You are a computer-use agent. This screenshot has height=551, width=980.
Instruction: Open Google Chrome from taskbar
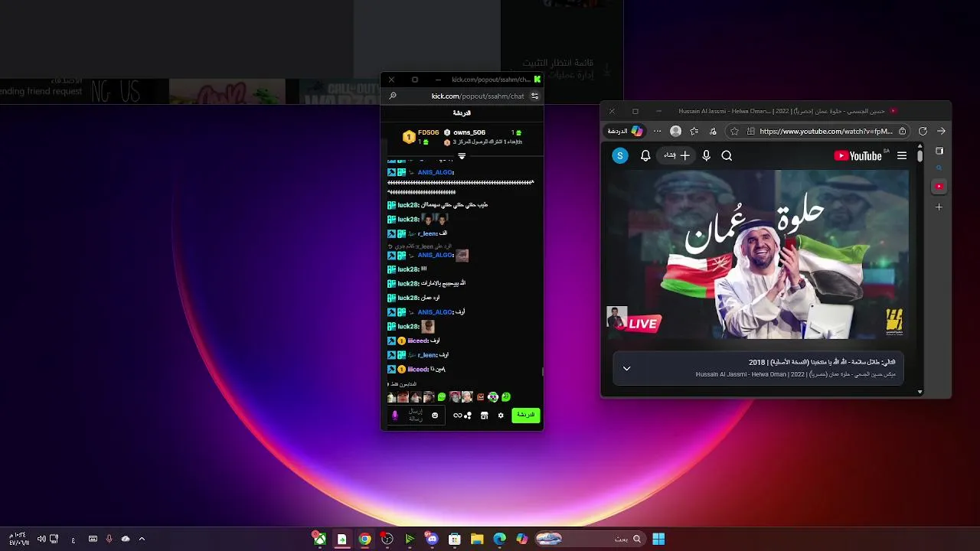tap(365, 539)
